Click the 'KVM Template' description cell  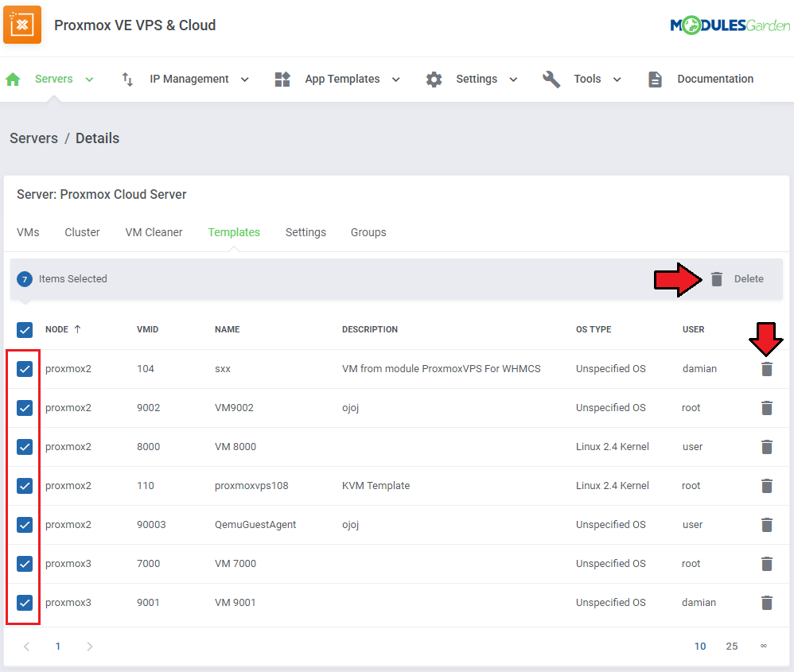click(376, 486)
